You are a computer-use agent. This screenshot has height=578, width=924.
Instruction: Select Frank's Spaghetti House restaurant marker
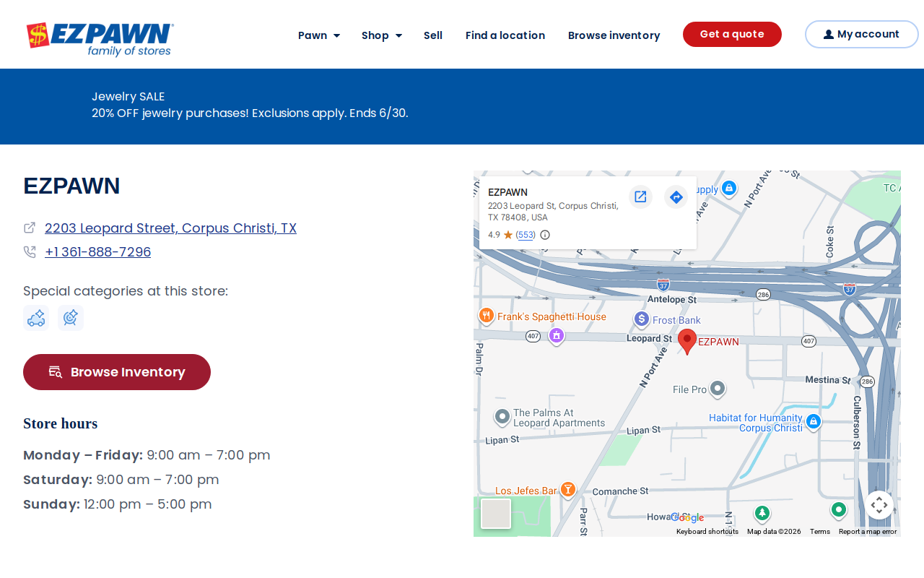point(487,315)
